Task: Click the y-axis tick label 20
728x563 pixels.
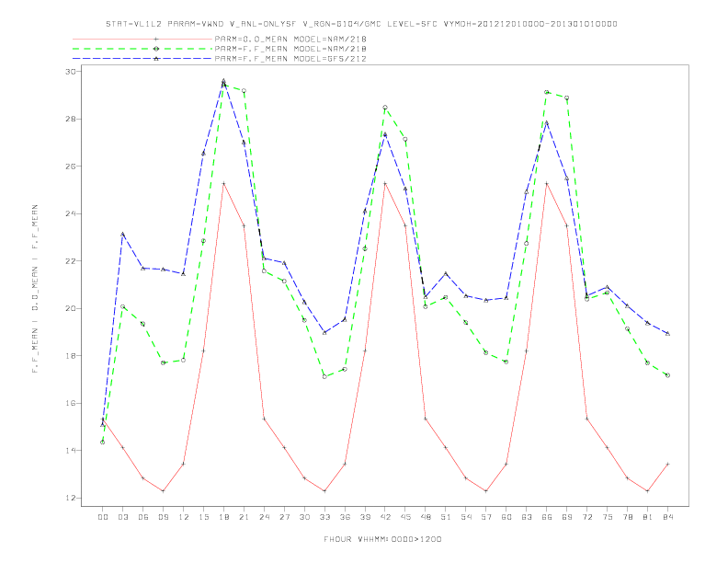Action: click(x=71, y=308)
